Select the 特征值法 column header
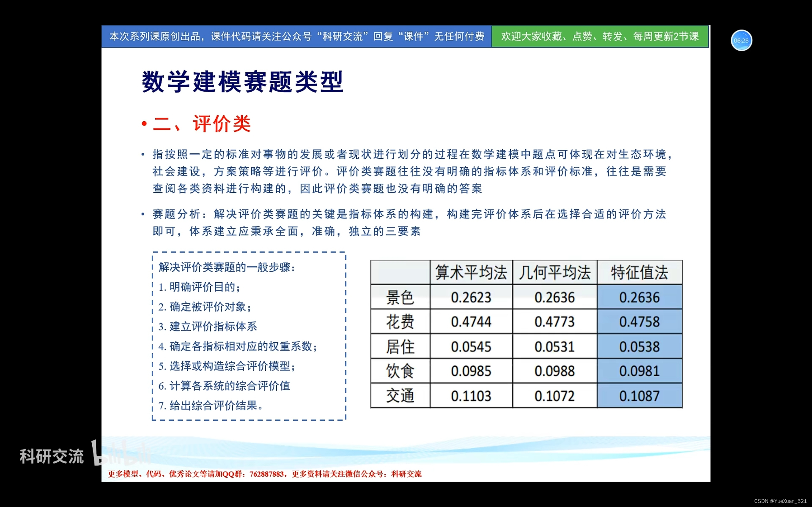Screen dimensions: 812x507 point(639,272)
